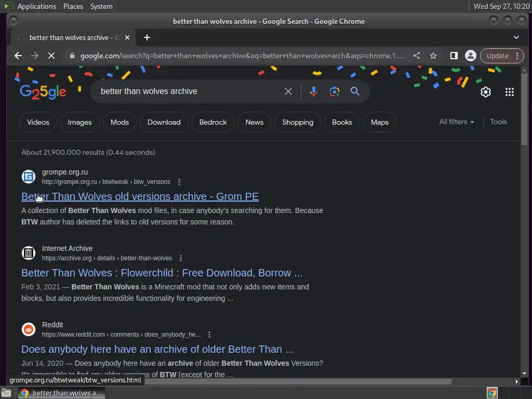
Task: Focus the Google search input field
Action: click(190, 91)
